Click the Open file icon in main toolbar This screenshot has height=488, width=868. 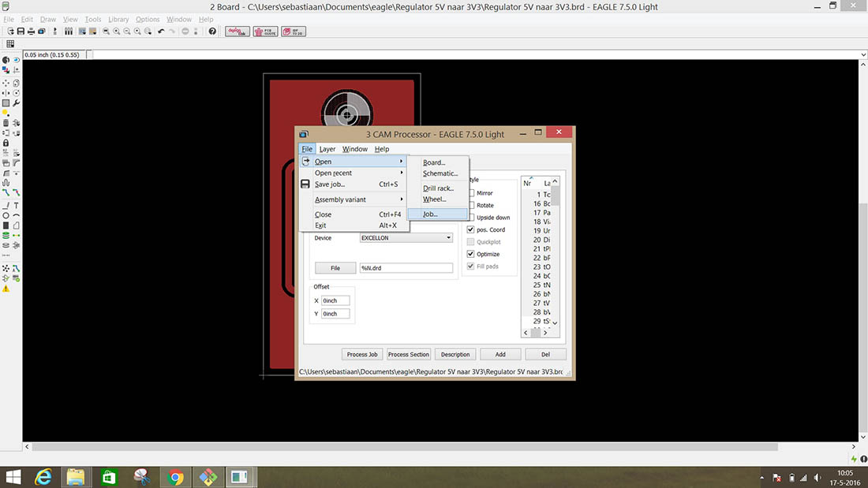[x=10, y=32]
